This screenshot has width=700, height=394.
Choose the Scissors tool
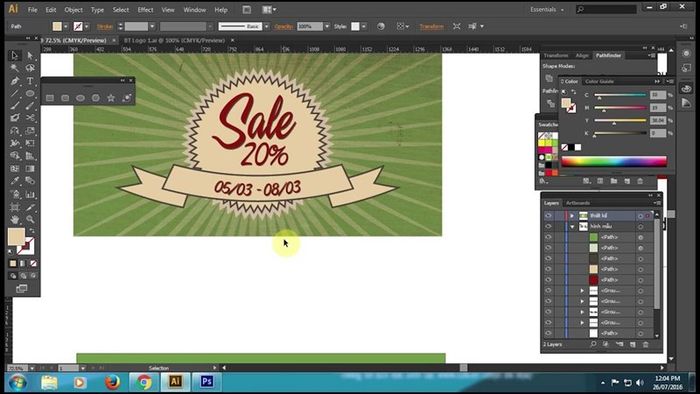click(x=30, y=118)
